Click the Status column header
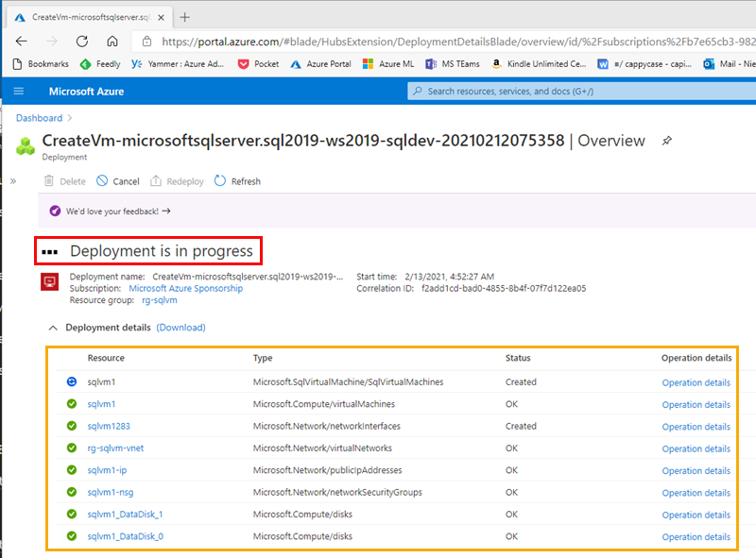Screen dimensions: 756x558 pos(518,358)
